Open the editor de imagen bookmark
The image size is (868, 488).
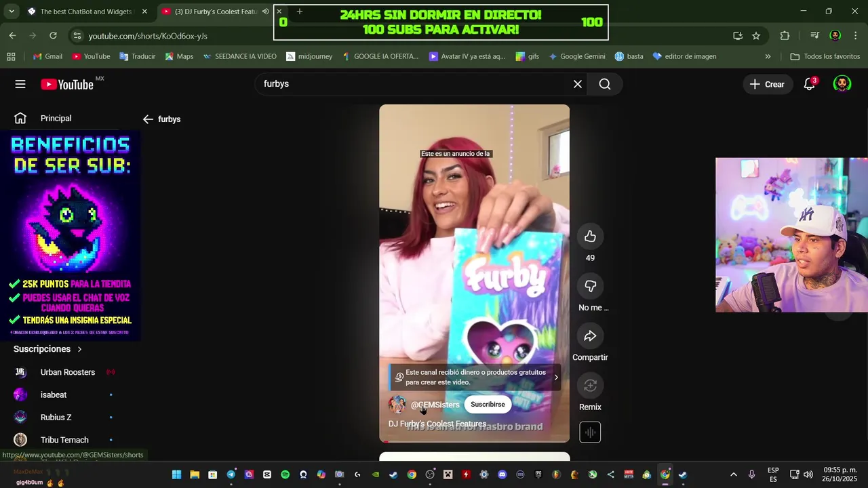point(684,57)
